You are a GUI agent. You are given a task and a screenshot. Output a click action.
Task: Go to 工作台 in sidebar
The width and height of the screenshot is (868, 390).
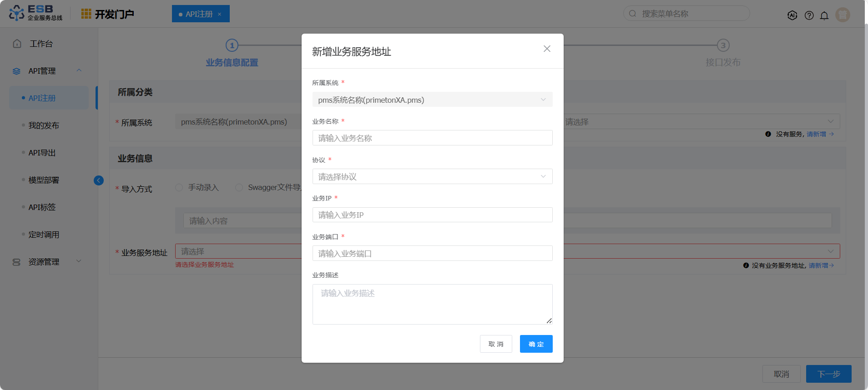[41, 44]
